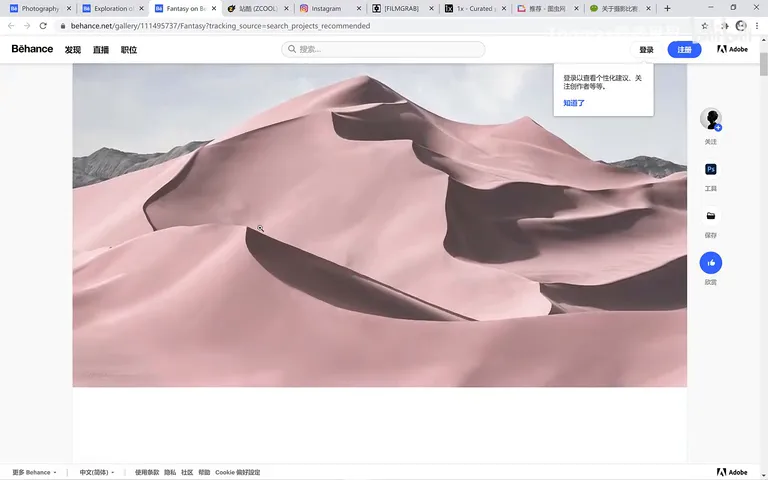This screenshot has width=768, height=480.
Task: Open a new browser tab
Action: click(x=667, y=8)
